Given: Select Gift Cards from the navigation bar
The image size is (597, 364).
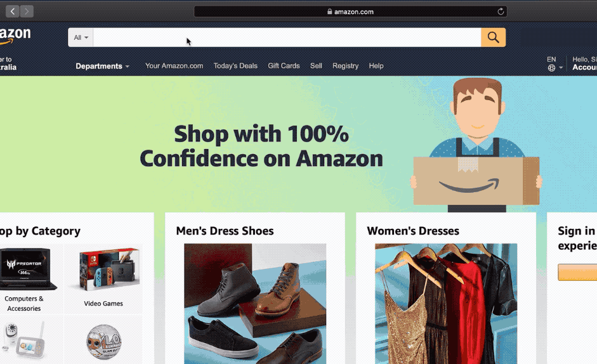Looking at the screenshot, I should [x=284, y=66].
